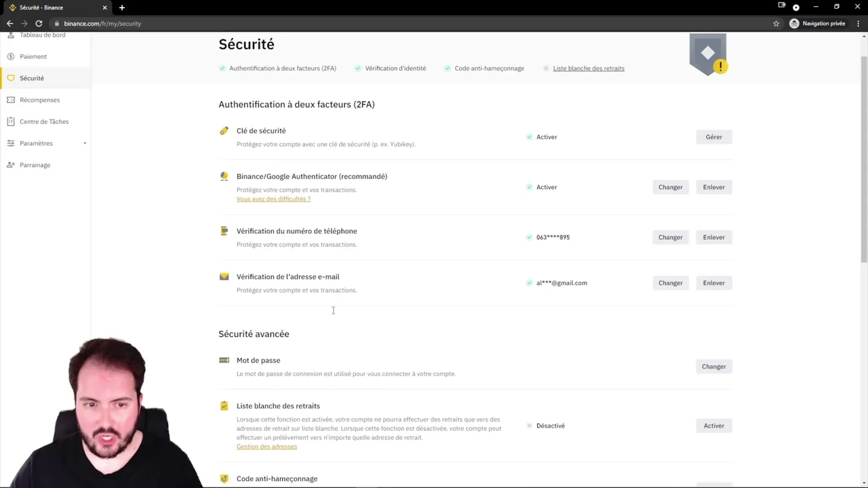Click the cross icon beside Liste blanche link
The image size is (868, 488).
click(x=546, y=68)
